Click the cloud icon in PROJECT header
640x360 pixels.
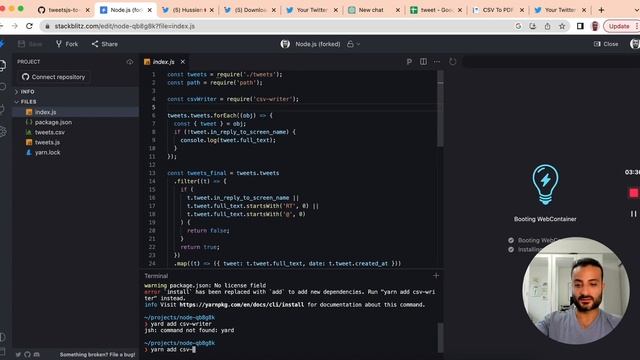click(130, 62)
